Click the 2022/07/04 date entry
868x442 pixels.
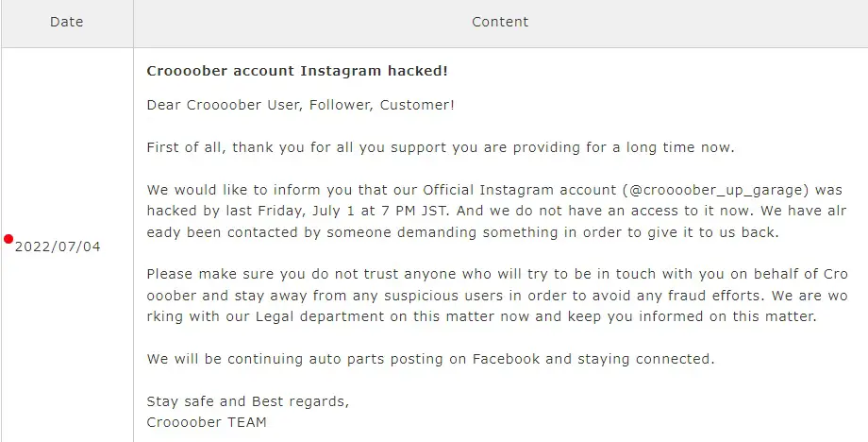58,247
